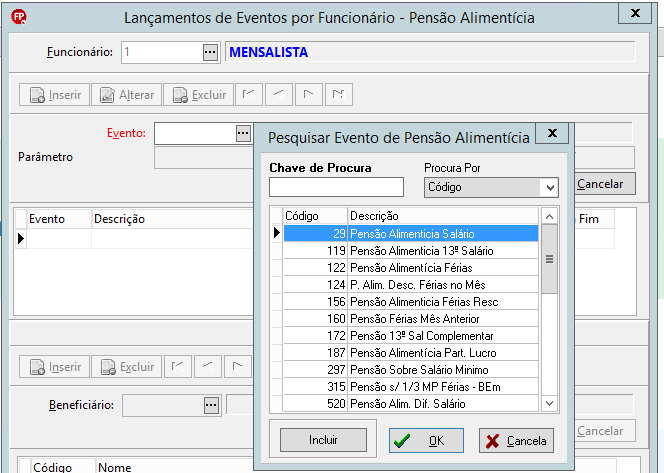This screenshot has height=473, width=664.
Task: Click the search list scrollbar thumb
Action: [x=549, y=259]
